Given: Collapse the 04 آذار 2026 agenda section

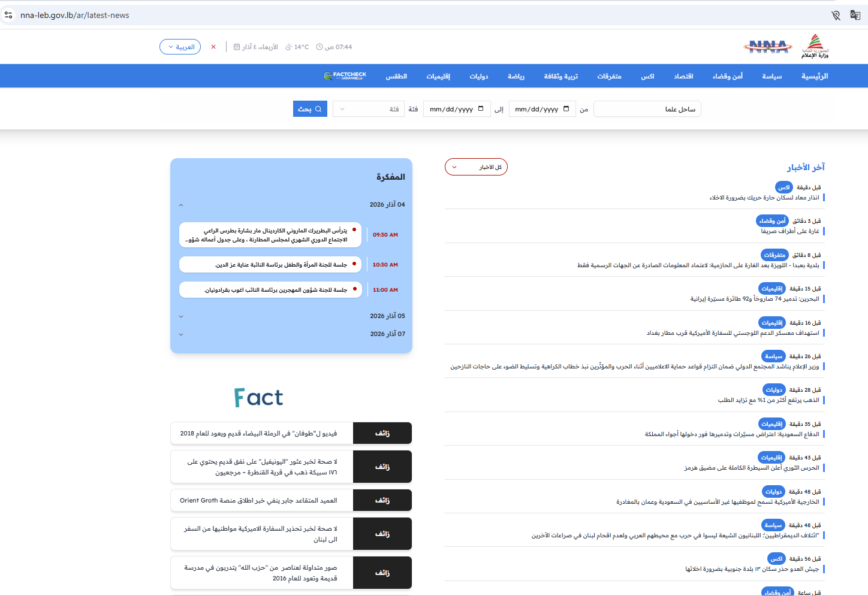Looking at the screenshot, I should (180, 205).
